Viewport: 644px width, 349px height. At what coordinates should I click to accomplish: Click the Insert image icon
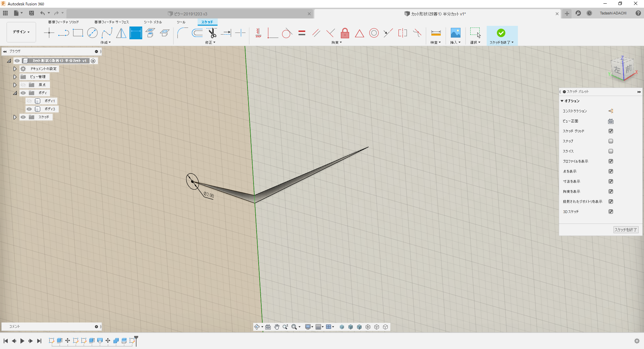455,33
